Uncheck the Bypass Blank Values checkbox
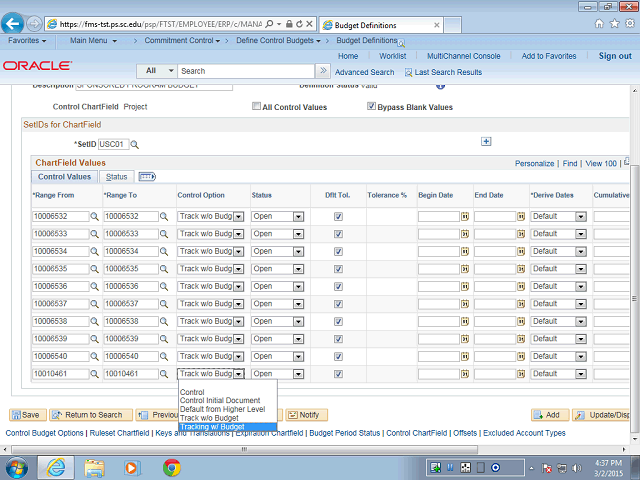Viewport: 640px width, 480px height. pos(372,106)
